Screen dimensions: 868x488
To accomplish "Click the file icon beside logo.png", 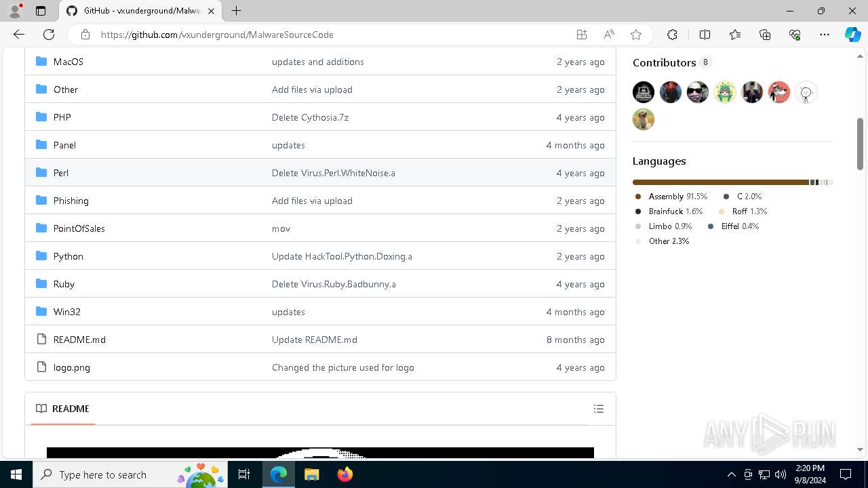I will click(41, 367).
